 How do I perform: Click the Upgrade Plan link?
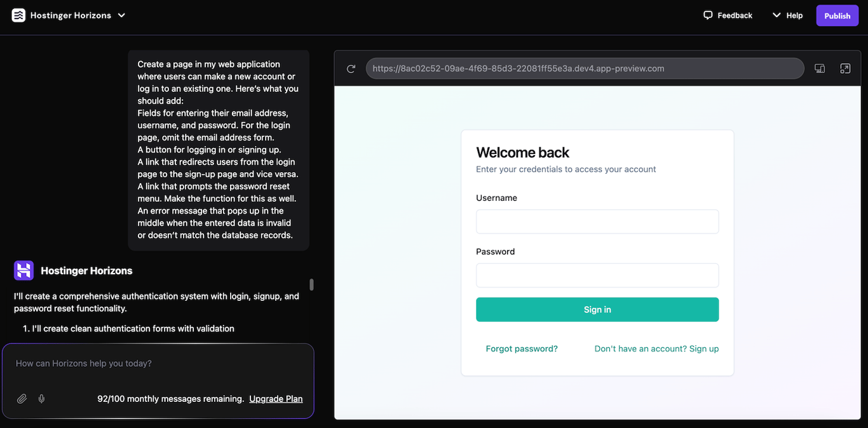click(x=275, y=398)
